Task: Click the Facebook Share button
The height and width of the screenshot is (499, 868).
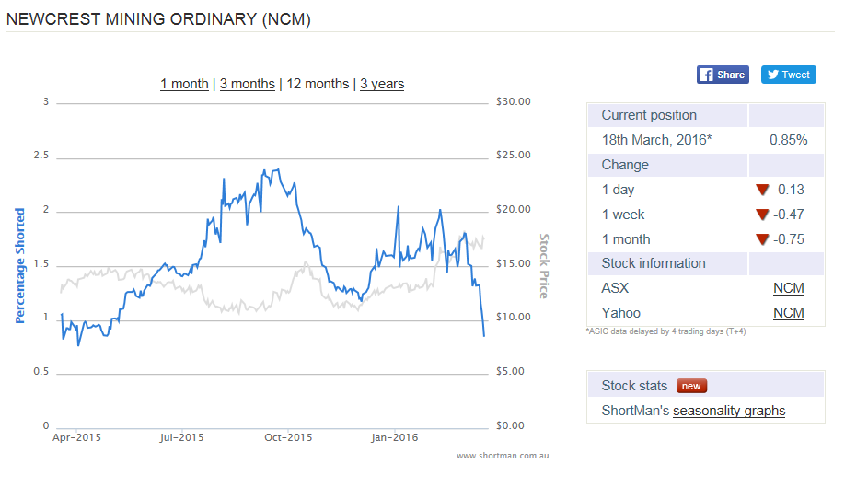Action: click(723, 75)
